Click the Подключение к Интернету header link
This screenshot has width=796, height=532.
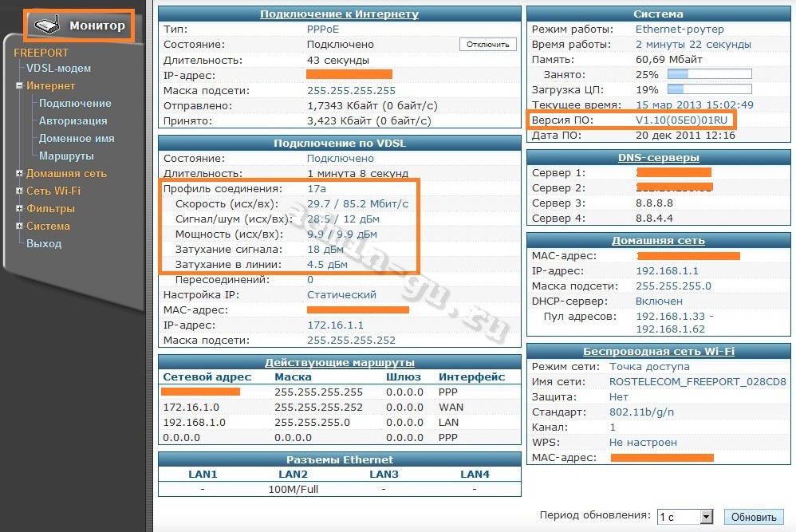point(339,14)
